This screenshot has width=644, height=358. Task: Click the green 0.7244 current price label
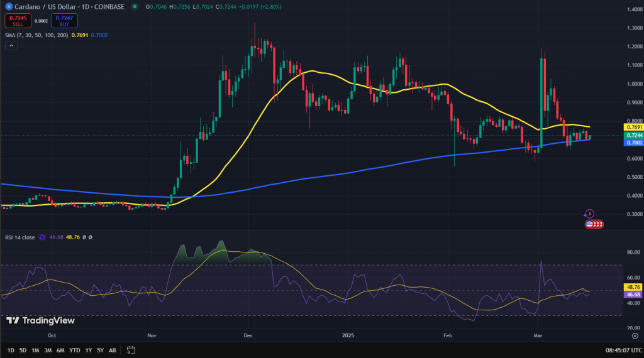click(x=633, y=135)
